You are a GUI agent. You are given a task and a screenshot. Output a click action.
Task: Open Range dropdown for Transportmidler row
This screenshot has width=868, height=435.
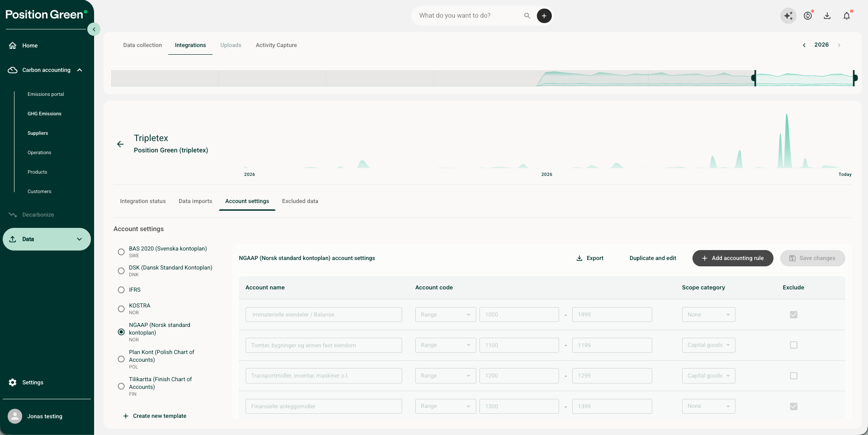coord(446,376)
